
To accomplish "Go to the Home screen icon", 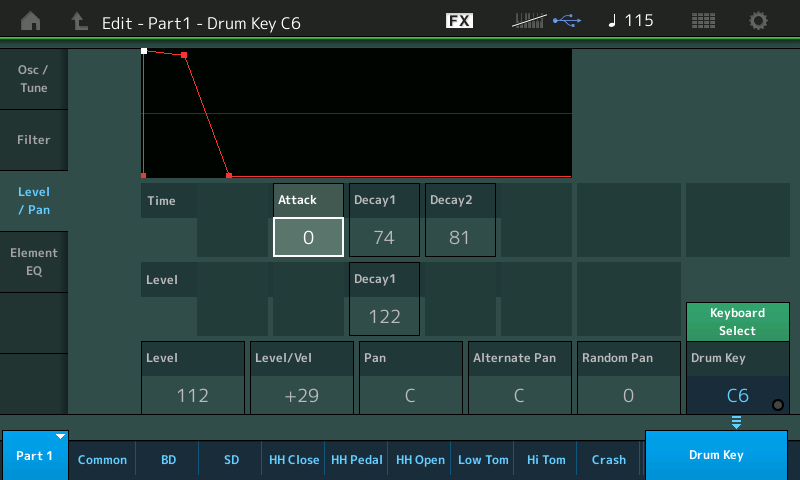I will [31, 21].
